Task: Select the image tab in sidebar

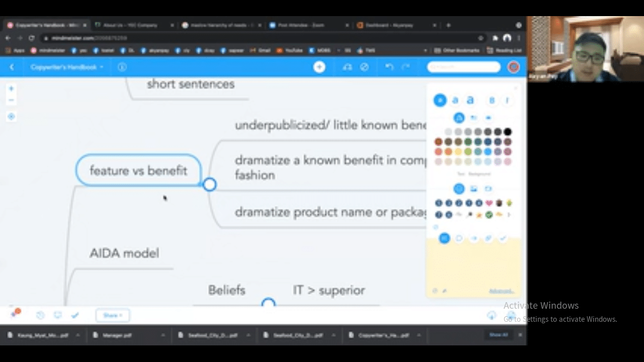Action: 473,189
